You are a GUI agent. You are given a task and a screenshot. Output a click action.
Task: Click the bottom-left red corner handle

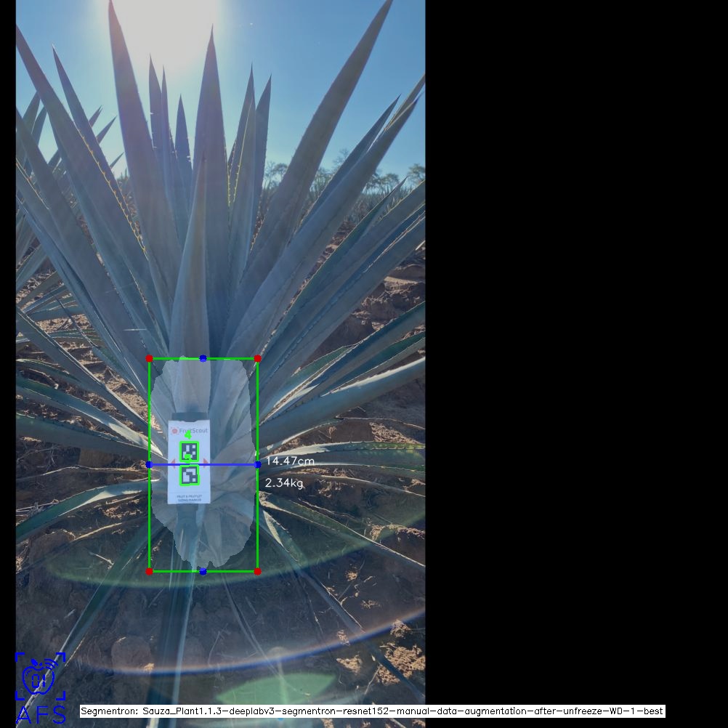click(150, 572)
